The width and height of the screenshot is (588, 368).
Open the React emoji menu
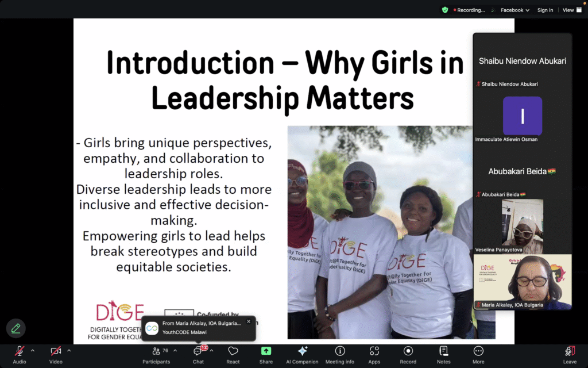pos(233,351)
